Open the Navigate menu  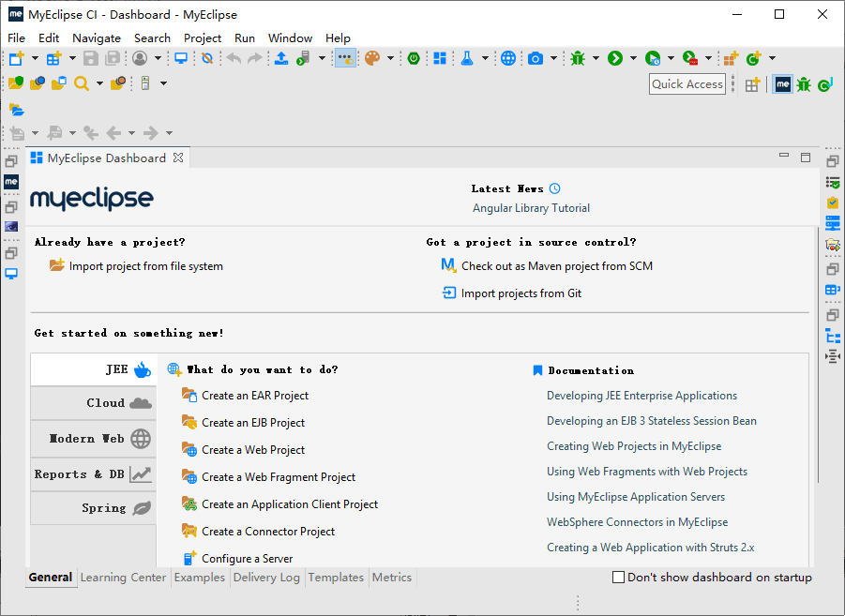coord(97,38)
